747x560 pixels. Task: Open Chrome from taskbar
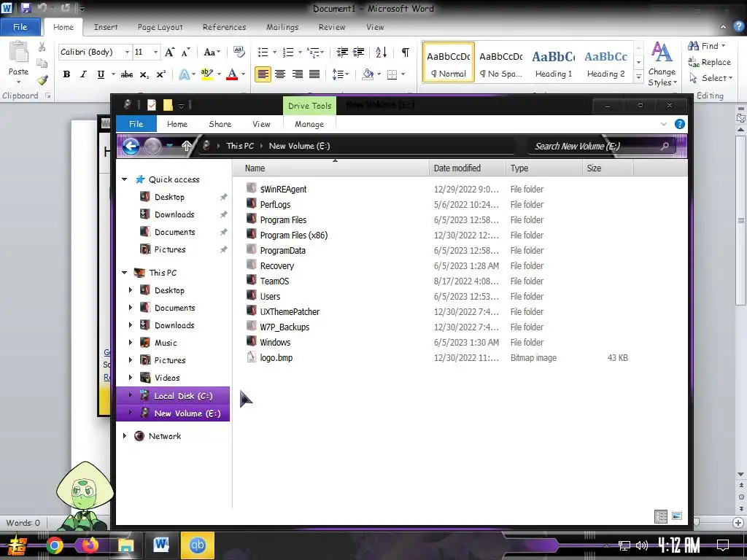click(54, 545)
